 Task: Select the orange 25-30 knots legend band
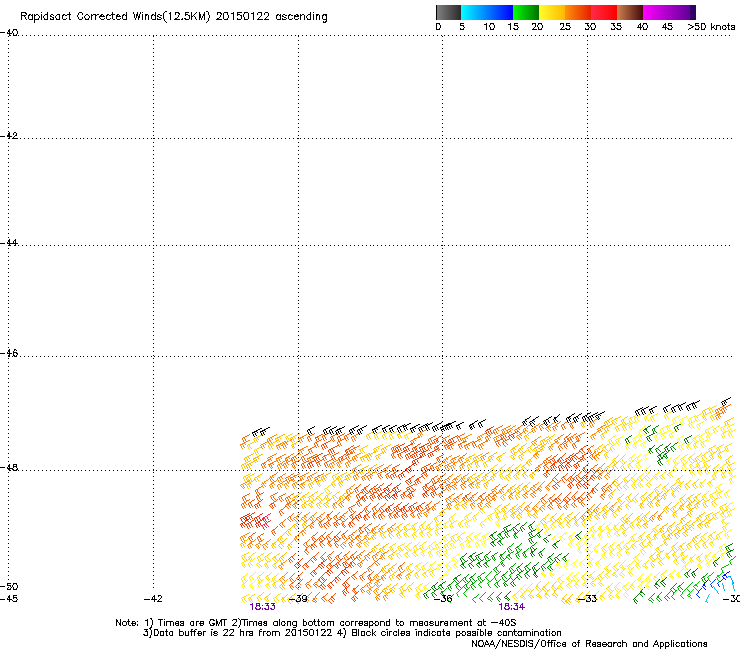[578, 12]
